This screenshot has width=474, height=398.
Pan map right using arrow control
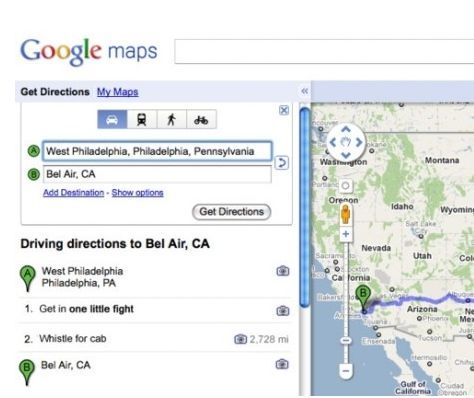pos(359,142)
